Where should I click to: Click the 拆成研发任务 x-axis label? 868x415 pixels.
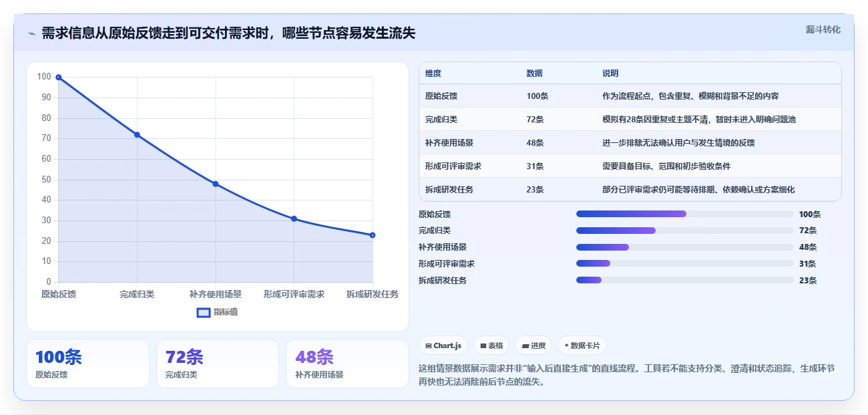373,294
